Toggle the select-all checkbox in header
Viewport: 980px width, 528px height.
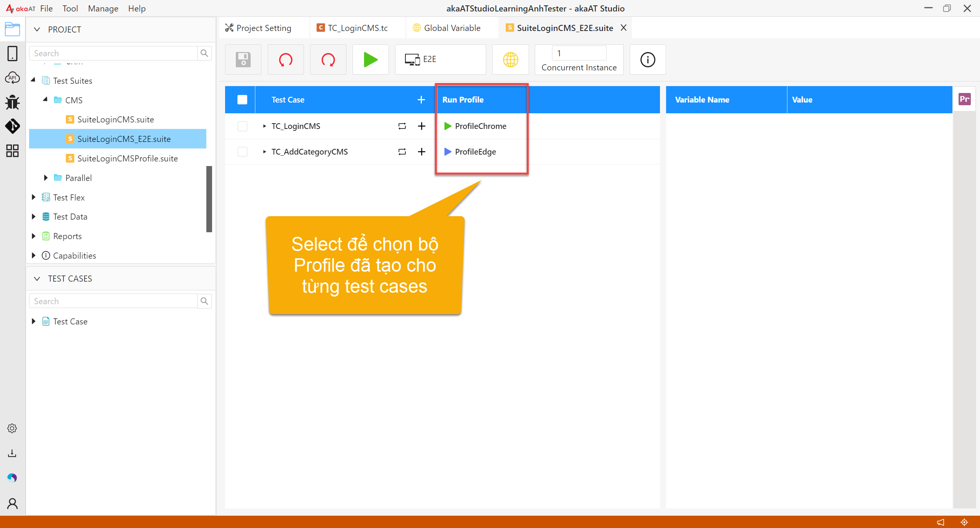(242, 100)
